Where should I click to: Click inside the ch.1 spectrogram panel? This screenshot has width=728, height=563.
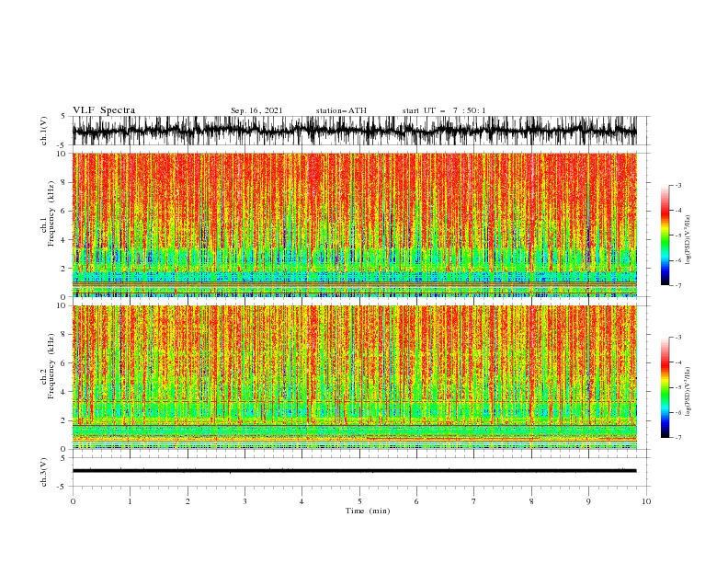(x=355, y=224)
